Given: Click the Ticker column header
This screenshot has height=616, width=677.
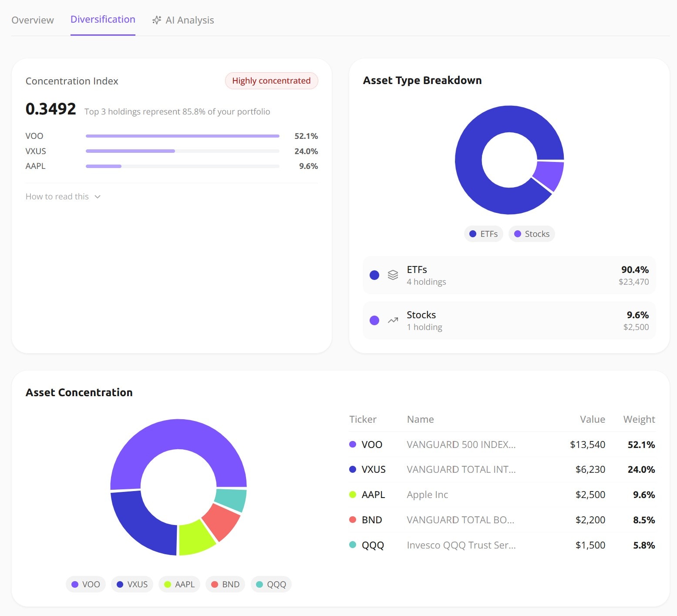Looking at the screenshot, I should coord(363,419).
